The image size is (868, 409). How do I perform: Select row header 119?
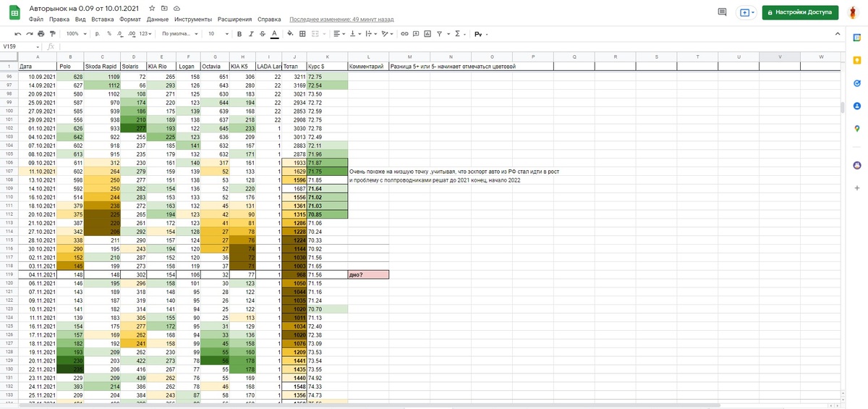[x=9, y=274]
